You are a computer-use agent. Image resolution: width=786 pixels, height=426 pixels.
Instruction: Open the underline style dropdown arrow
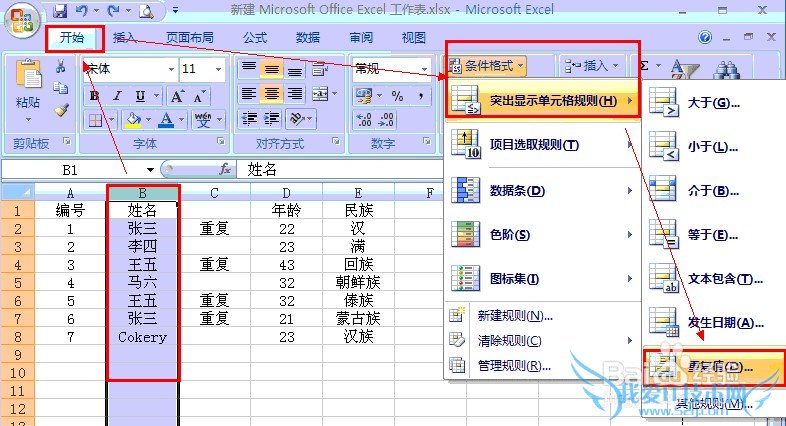[156, 96]
